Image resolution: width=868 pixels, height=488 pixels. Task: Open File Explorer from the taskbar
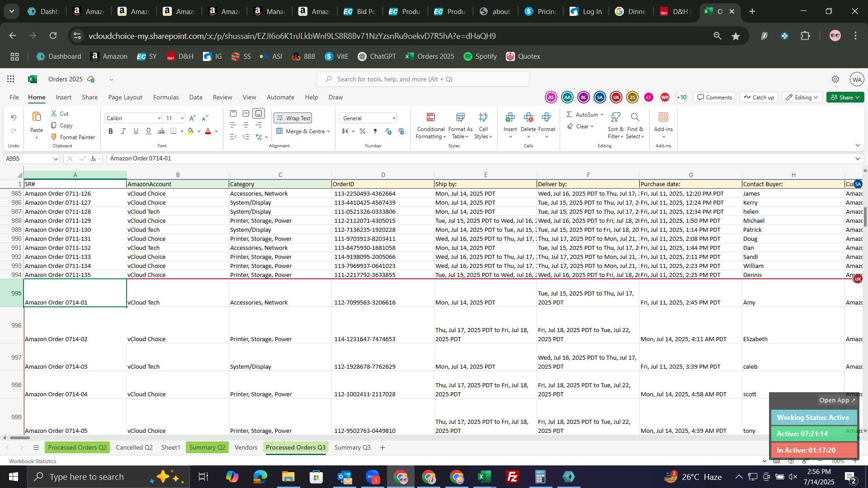pyautogui.click(x=288, y=477)
